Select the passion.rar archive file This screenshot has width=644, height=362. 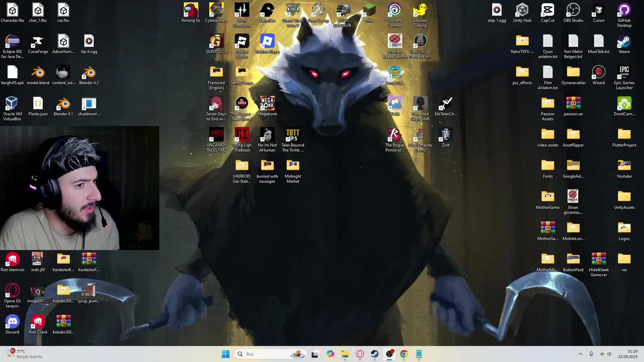click(x=573, y=107)
